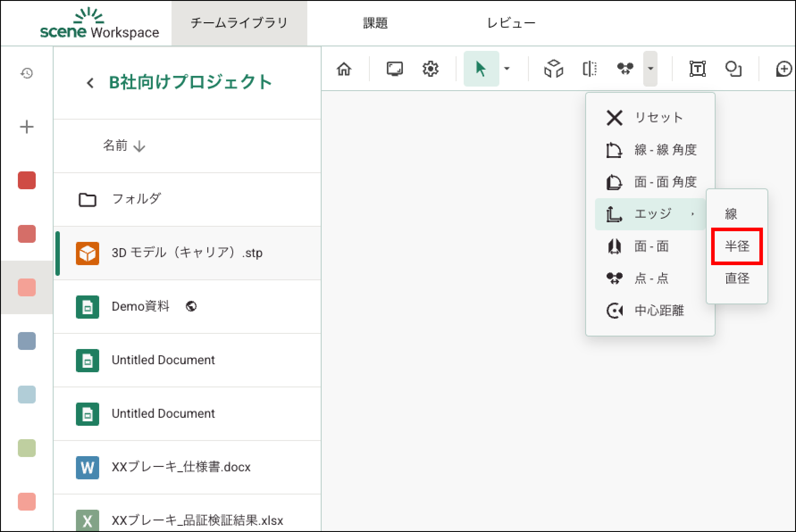This screenshot has width=796, height=532.
Task: Click the home view icon in toolbar
Action: pyautogui.click(x=344, y=69)
